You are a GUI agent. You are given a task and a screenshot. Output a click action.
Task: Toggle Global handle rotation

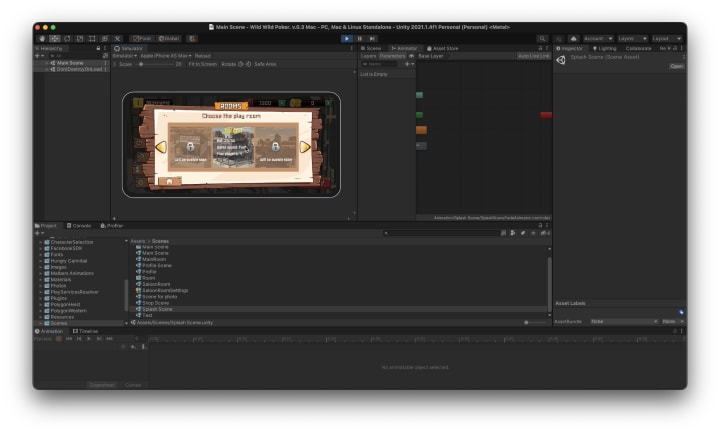coord(169,39)
